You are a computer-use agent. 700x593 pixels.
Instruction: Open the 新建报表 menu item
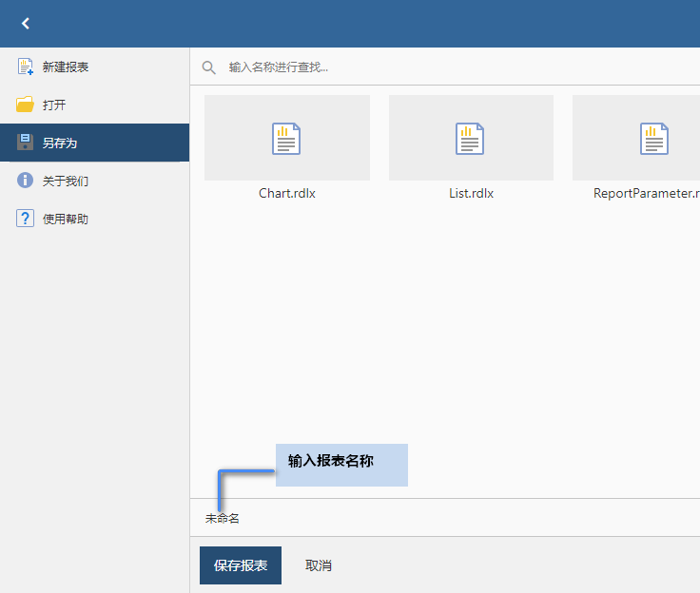coord(66,67)
